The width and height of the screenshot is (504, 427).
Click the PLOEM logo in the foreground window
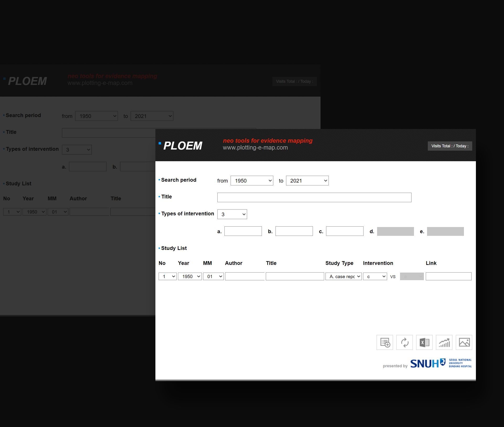point(182,146)
